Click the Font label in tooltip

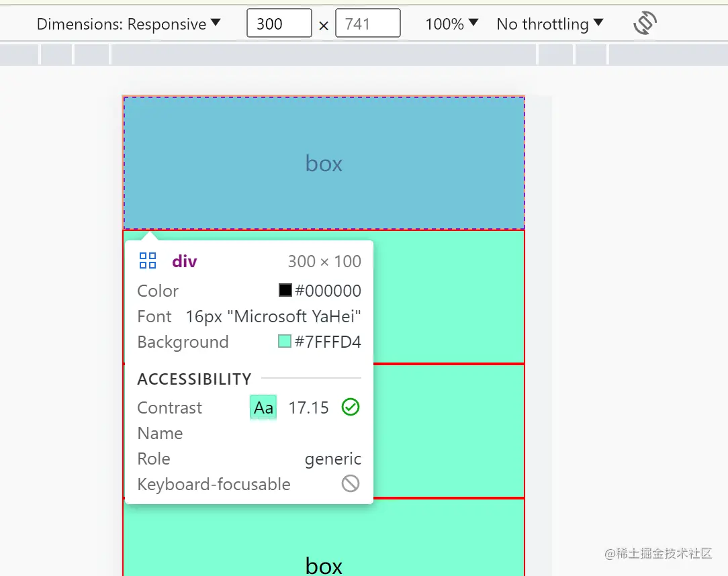click(154, 317)
